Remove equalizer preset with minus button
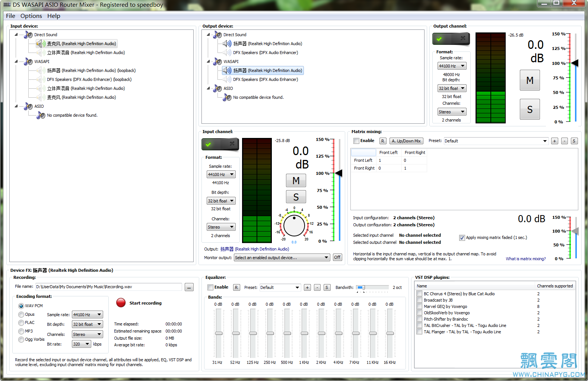588x381 pixels. pyautogui.click(x=317, y=287)
